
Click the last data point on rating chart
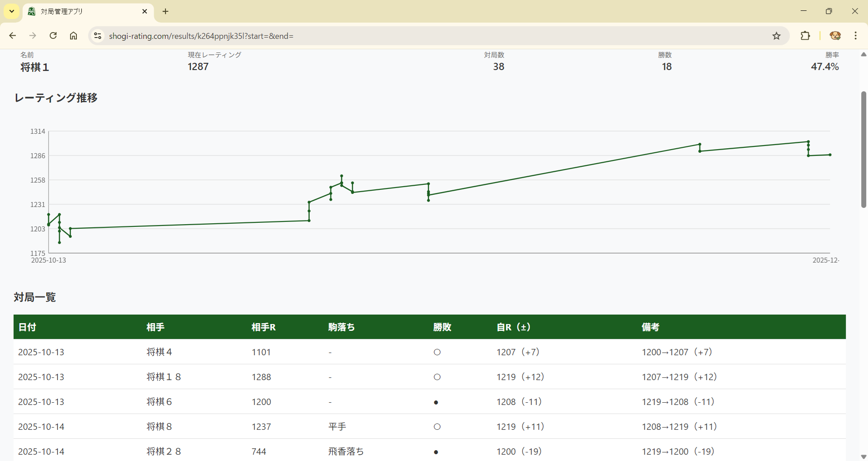[830, 155]
